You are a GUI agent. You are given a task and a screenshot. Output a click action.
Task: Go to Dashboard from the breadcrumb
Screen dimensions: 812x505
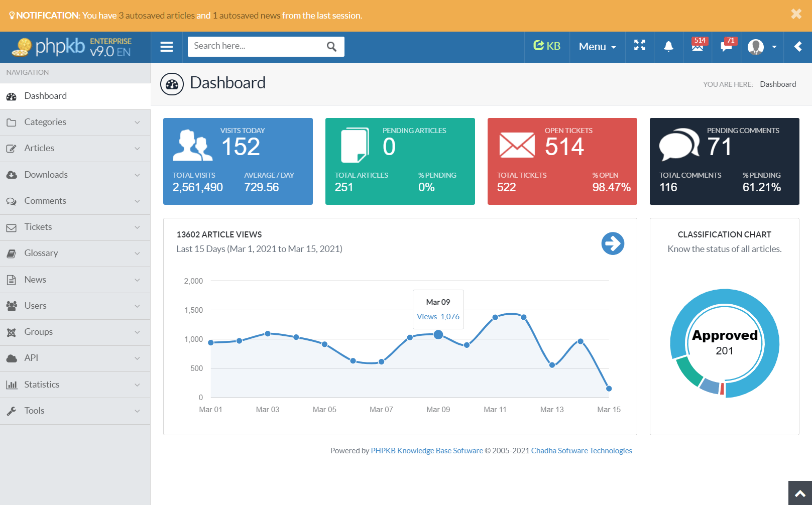(778, 84)
